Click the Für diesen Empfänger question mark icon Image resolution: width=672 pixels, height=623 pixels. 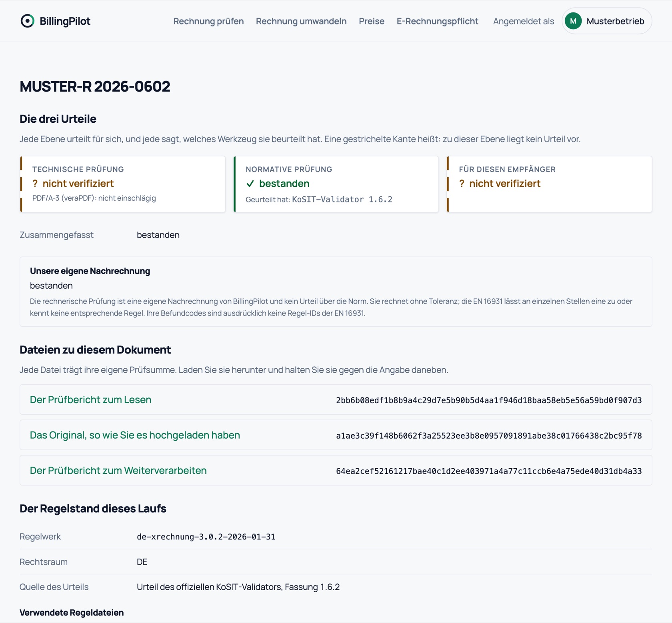pos(462,184)
